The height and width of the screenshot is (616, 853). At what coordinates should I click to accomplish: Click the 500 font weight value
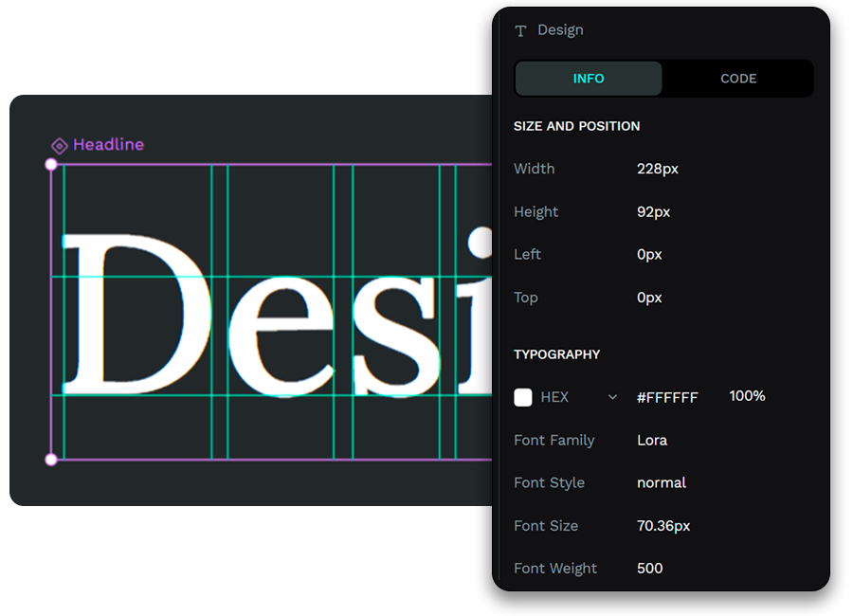(x=650, y=569)
